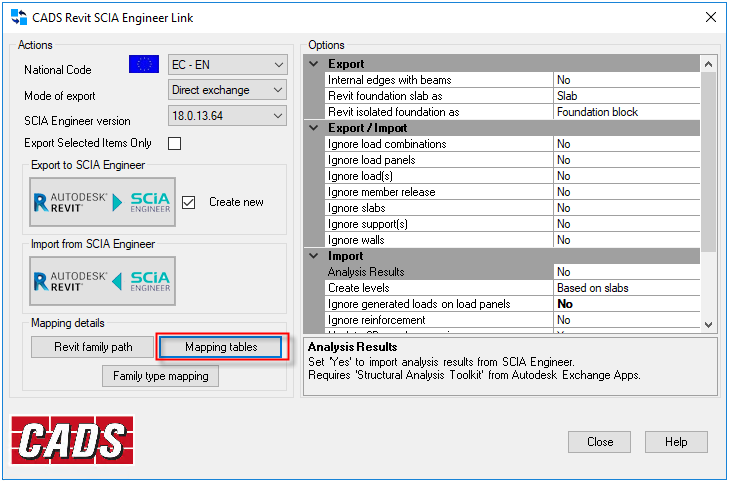Click the EU flag icon beside National Code
Screen dimensions: 730x483
[144, 64]
